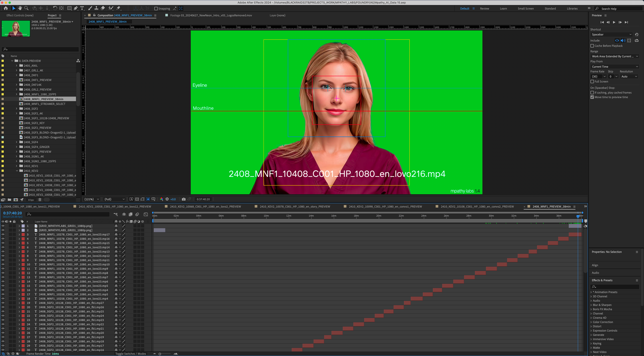Check Cache Before Playback

(592, 46)
